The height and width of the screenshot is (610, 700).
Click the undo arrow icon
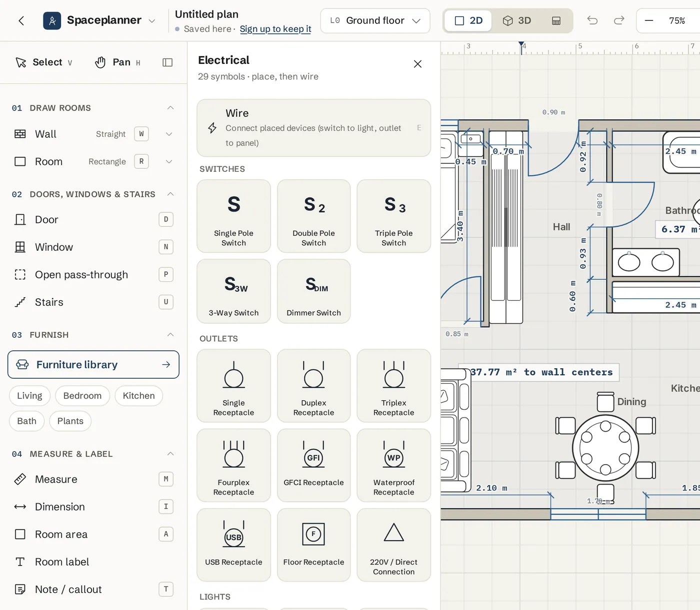click(592, 20)
